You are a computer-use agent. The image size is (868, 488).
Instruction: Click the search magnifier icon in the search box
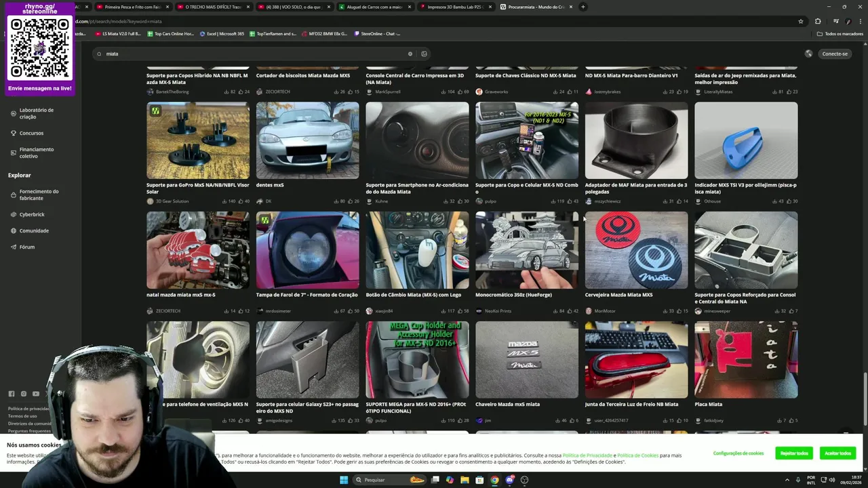click(99, 54)
